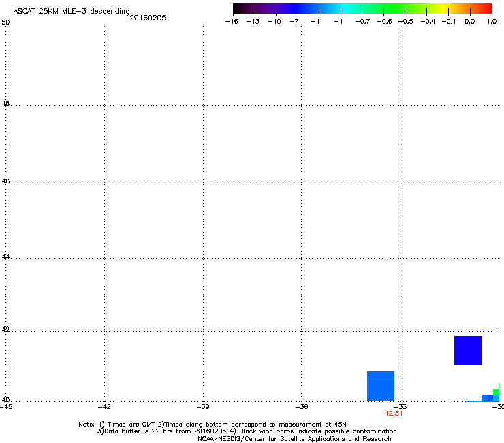Click the longitude -45 axis label
This screenshot has width=504, height=443.
coord(6,407)
